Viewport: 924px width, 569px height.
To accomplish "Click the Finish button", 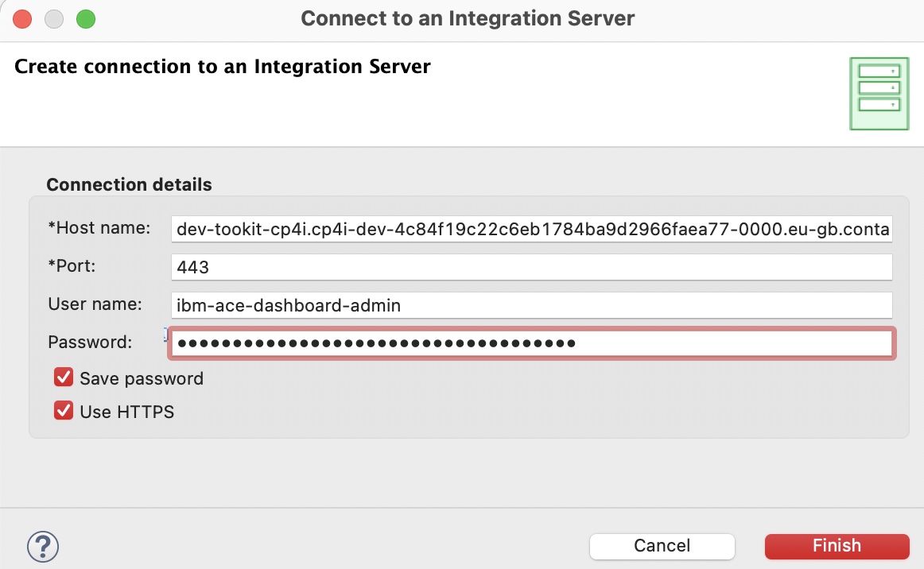I will [x=837, y=546].
